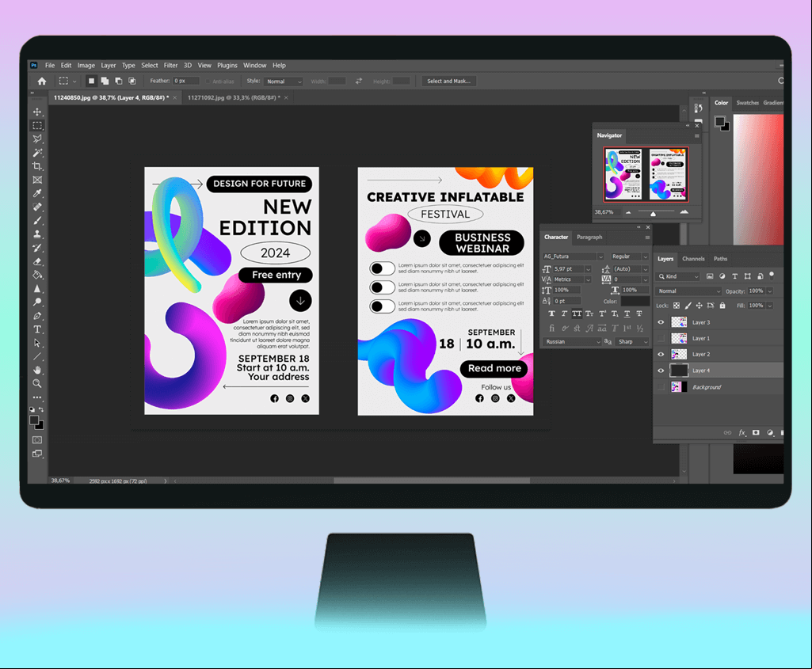Image resolution: width=812 pixels, height=669 pixels.
Task: Select the Clone Stamp tool
Action: [37, 234]
